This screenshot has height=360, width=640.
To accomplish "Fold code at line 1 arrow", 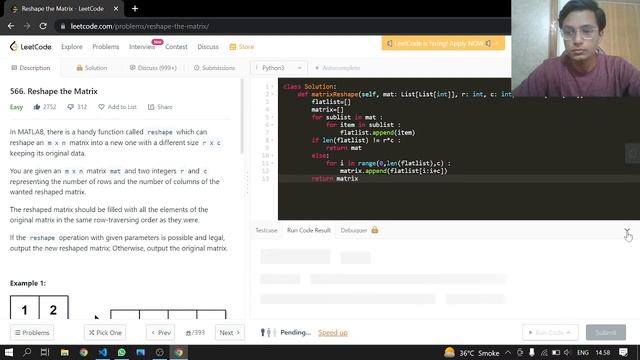I will 272,87.
